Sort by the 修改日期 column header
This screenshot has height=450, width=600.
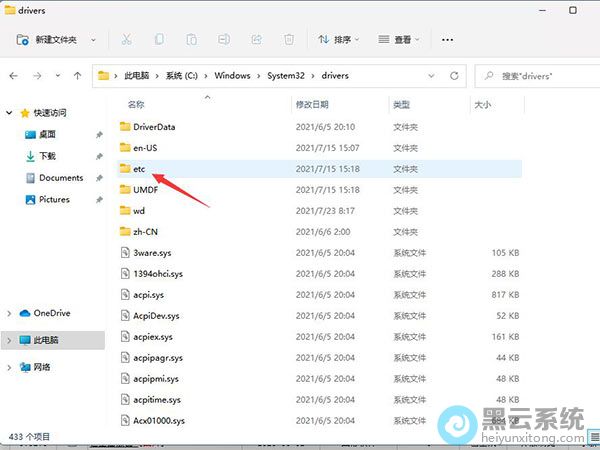311,104
